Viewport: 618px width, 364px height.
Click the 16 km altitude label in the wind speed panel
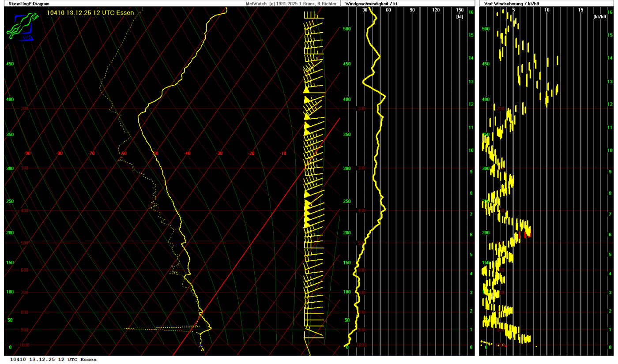tap(471, 12)
